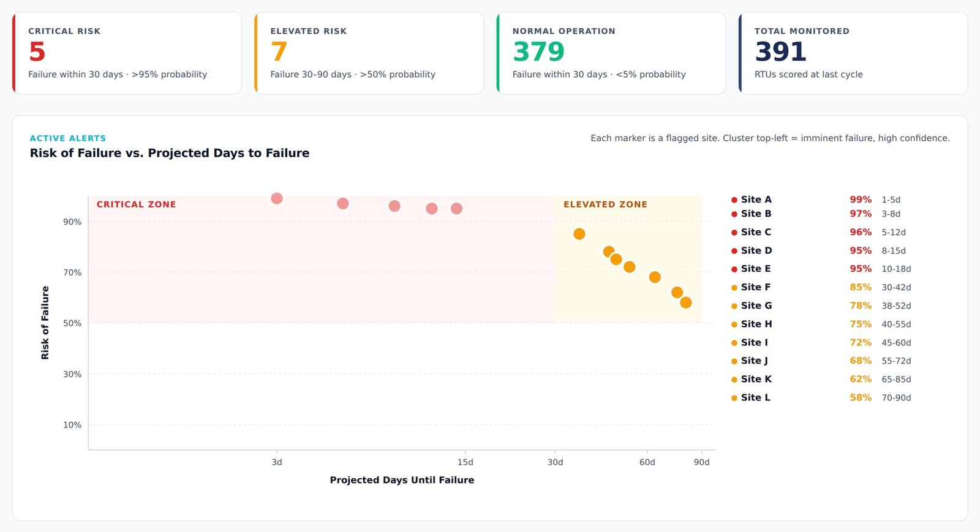Choose Site J row in the legend list
980x532 pixels.
[x=821, y=361]
